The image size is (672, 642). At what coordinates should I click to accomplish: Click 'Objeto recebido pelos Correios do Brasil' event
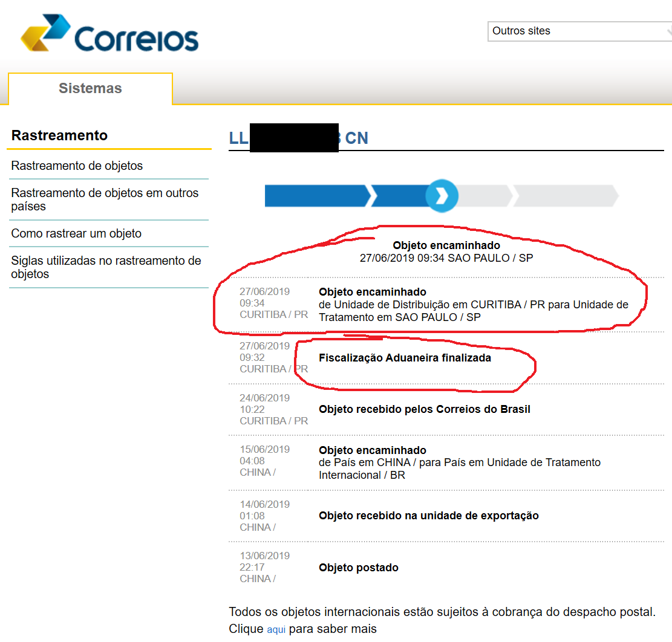(425, 409)
